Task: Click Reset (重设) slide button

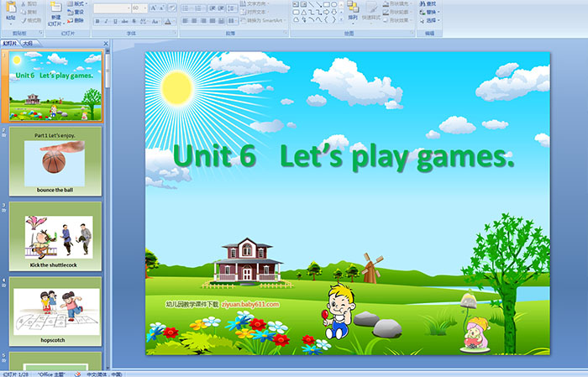Action: (x=76, y=12)
